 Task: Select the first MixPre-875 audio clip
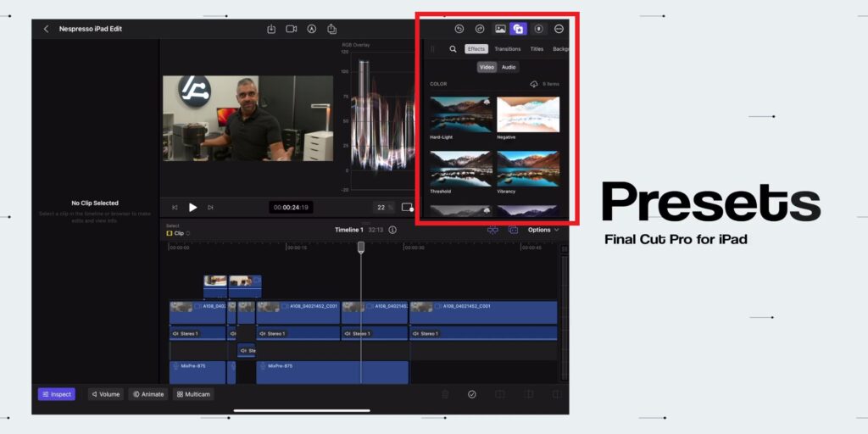(x=198, y=373)
